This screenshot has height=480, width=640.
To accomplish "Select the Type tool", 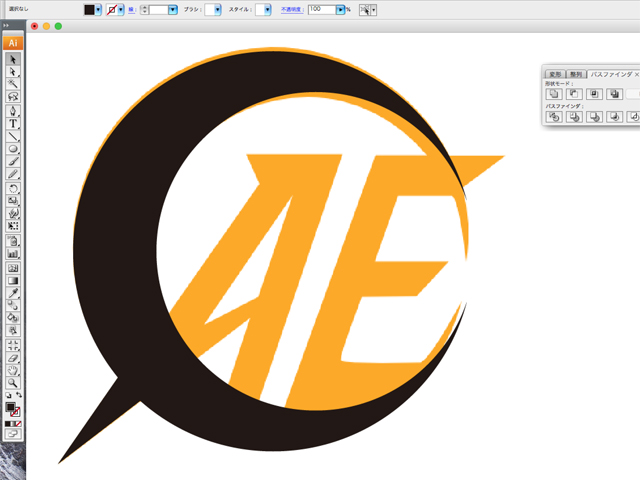I will pyautogui.click(x=13, y=124).
